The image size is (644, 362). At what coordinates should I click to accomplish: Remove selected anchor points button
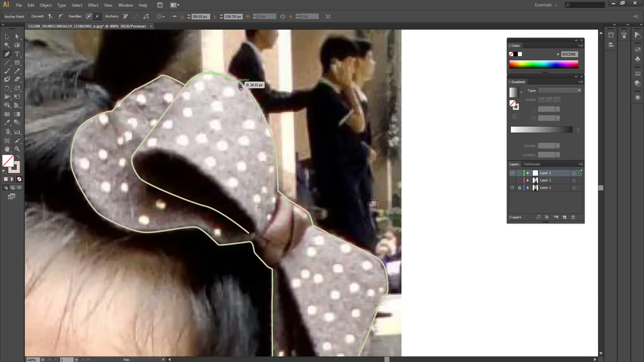click(125, 16)
